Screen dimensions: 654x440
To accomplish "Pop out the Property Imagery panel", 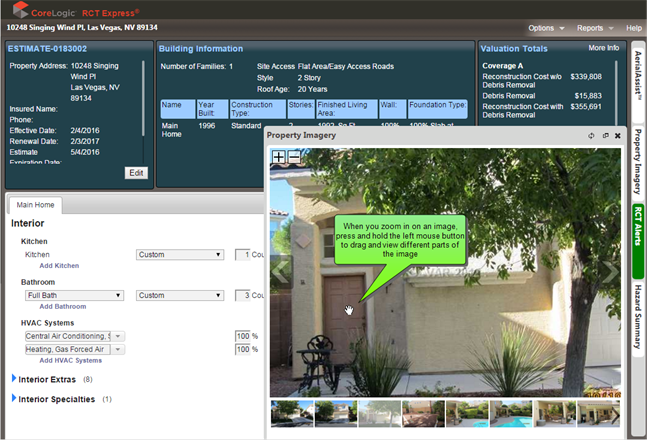I will [x=605, y=135].
